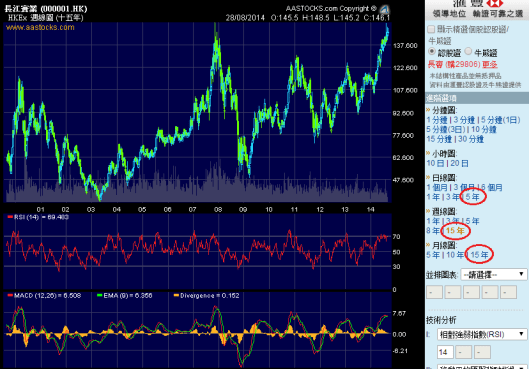
Task: Click the AASTOCKS logo icon above the chart
Action: (x=384, y=9)
